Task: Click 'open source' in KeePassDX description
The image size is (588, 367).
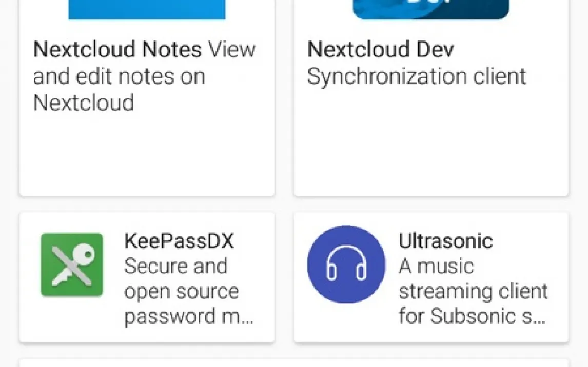Action: coord(182,291)
